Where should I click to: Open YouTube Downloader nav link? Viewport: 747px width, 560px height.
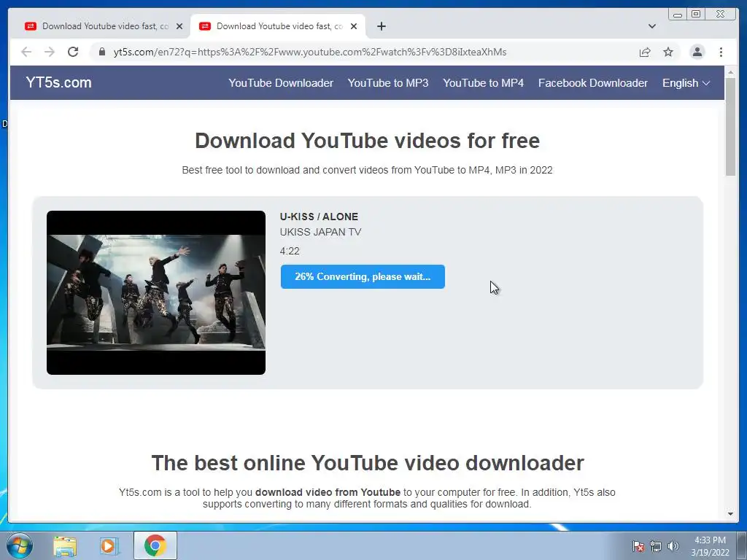pos(281,83)
